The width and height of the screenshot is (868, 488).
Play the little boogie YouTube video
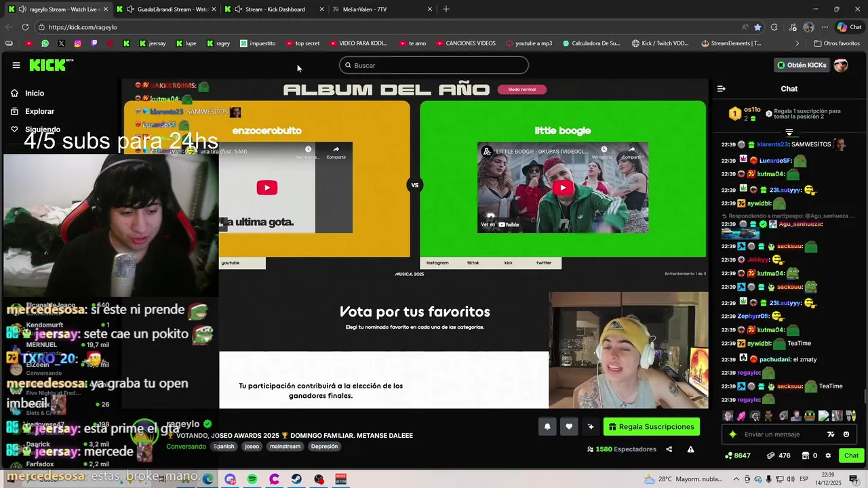(563, 188)
